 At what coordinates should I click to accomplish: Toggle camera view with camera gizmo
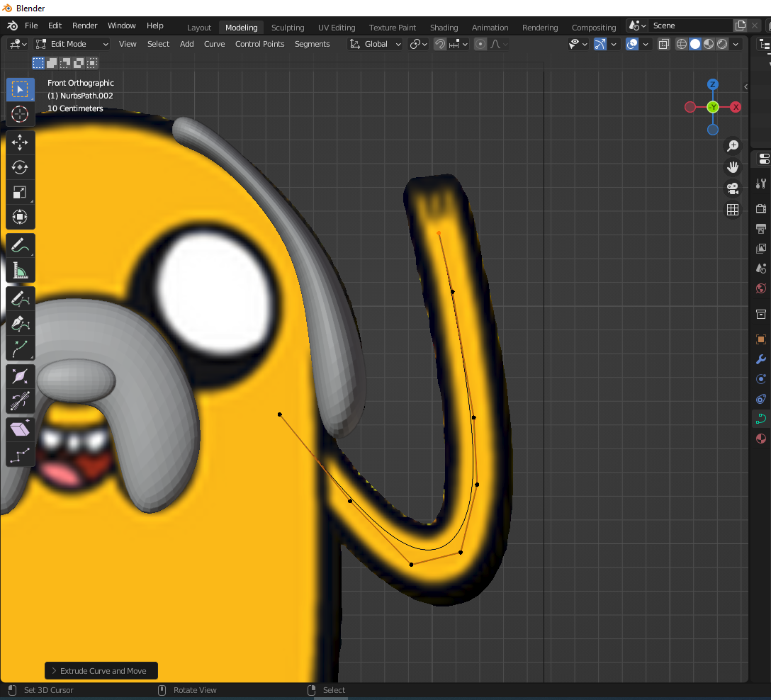click(733, 188)
